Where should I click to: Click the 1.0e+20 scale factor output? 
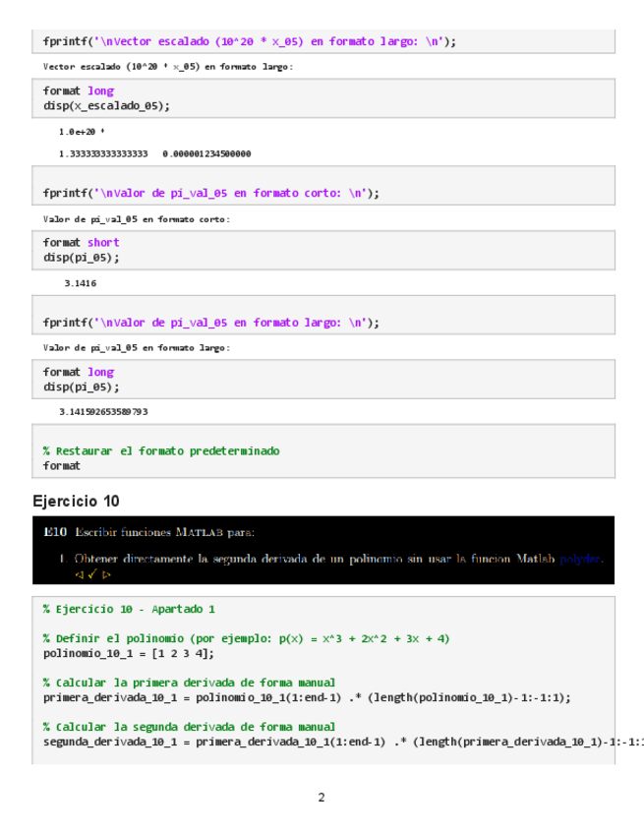(x=81, y=131)
